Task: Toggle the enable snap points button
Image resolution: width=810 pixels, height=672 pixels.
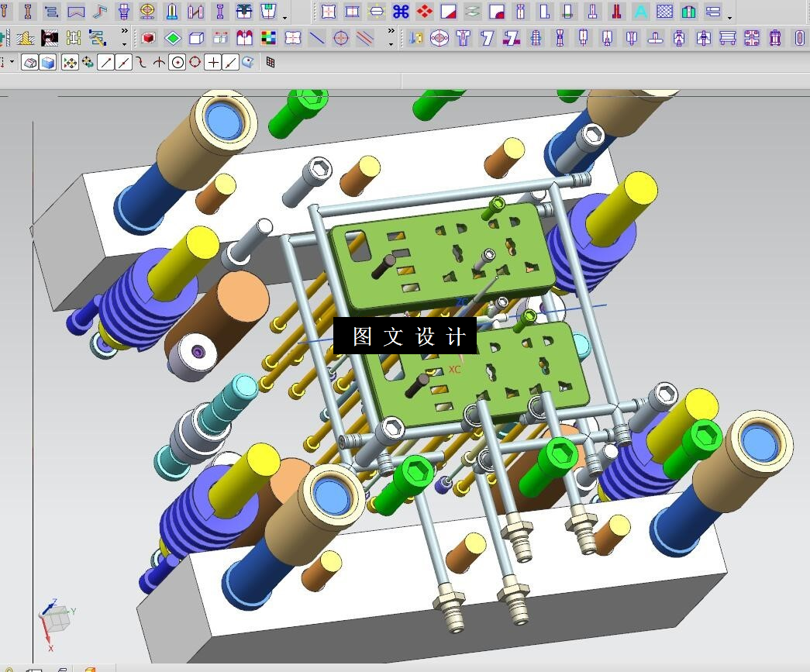Action: pos(70,63)
